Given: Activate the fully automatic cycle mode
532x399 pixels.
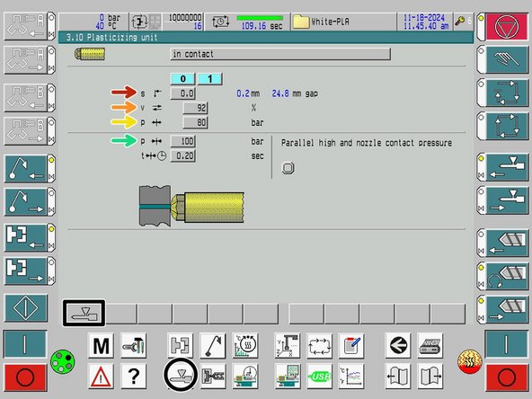Looking at the screenshot, I should 507,126.
